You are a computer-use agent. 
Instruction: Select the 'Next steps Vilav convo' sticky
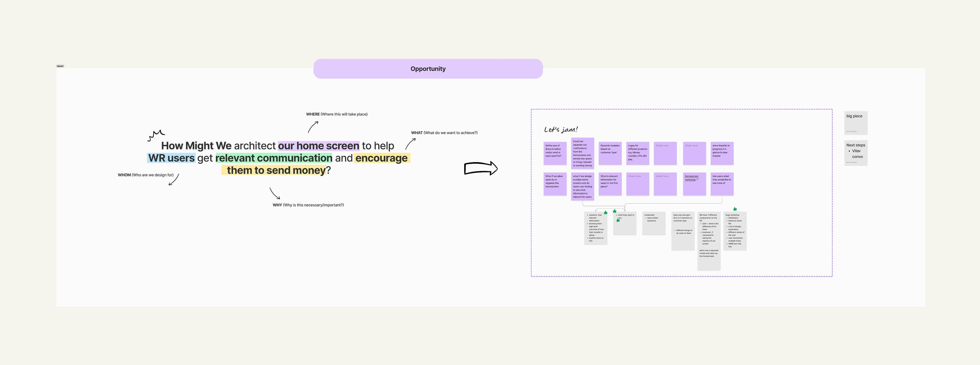pyautogui.click(x=856, y=153)
